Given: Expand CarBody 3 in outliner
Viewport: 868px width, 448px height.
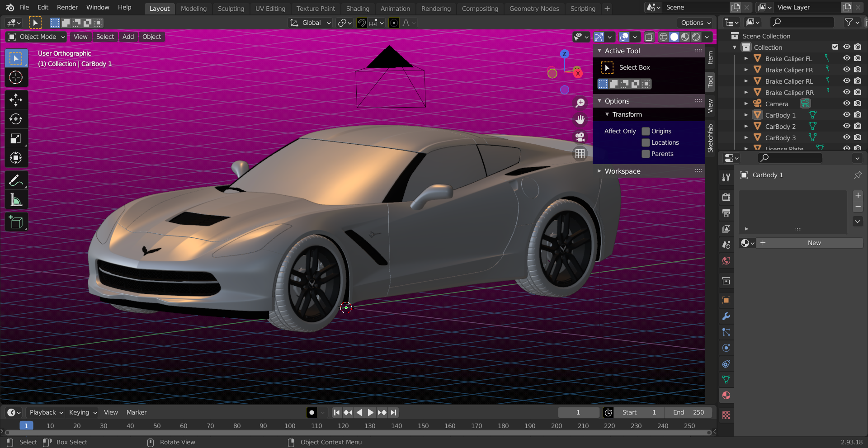Looking at the screenshot, I should [x=746, y=137].
